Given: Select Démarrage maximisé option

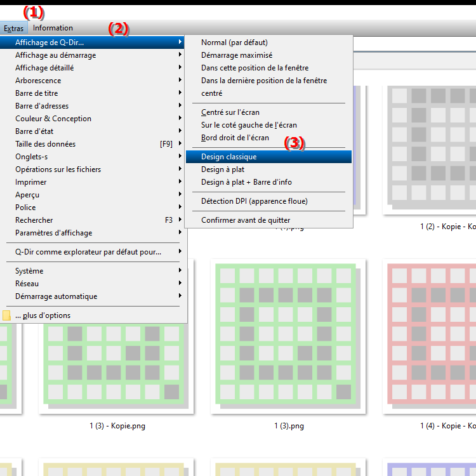Looking at the screenshot, I should click(268, 55).
